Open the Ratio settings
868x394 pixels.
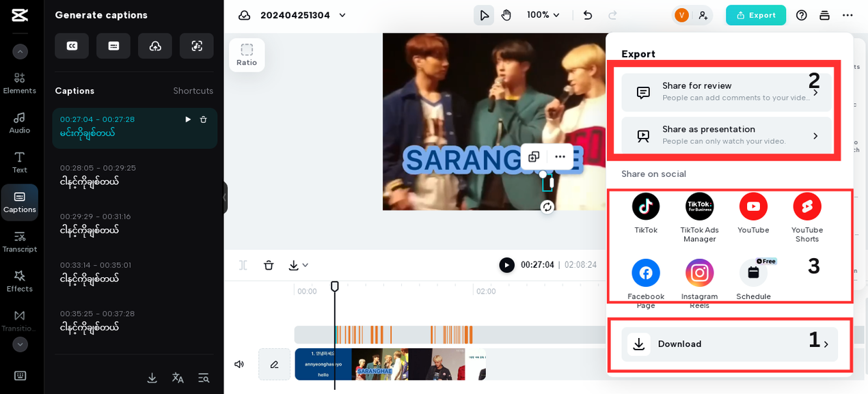(247, 55)
